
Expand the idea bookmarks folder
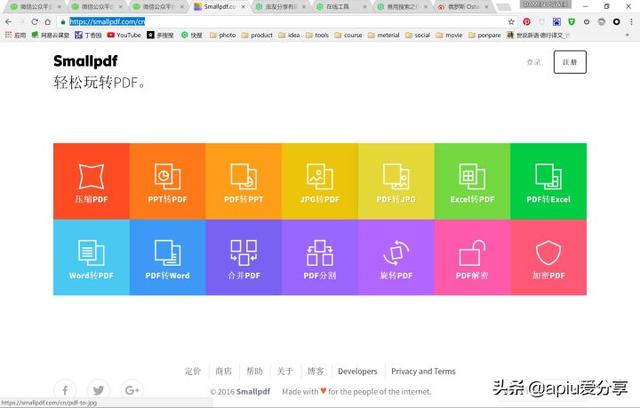tap(289, 35)
